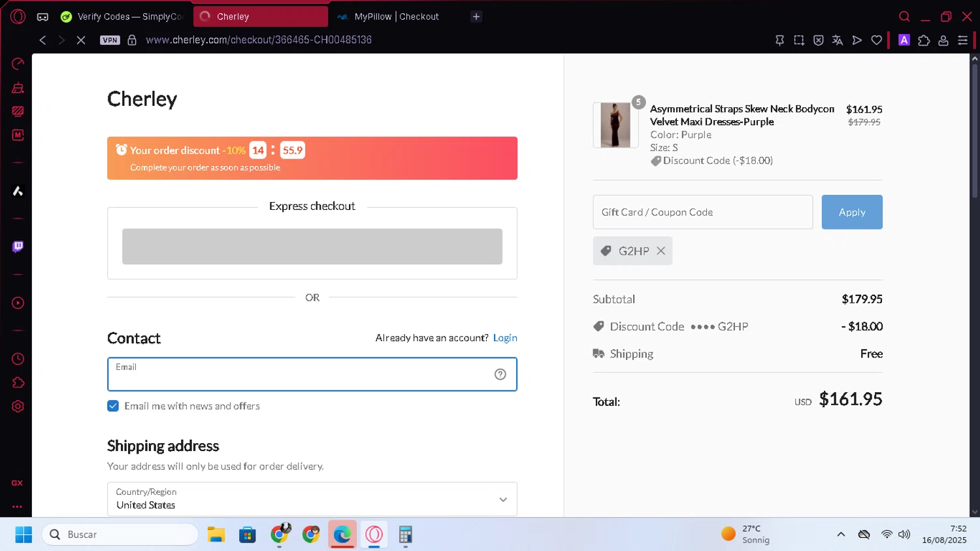Click the Wi-Fi tray icon

click(x=887, y=535)
